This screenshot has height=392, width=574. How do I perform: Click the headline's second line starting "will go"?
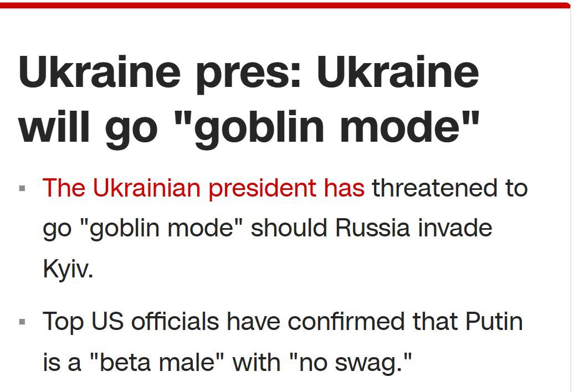point(248,126)
